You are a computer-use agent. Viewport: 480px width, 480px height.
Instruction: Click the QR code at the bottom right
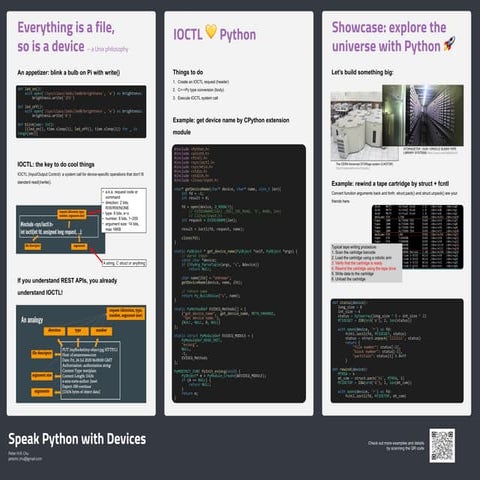click(x=442, y=445)
